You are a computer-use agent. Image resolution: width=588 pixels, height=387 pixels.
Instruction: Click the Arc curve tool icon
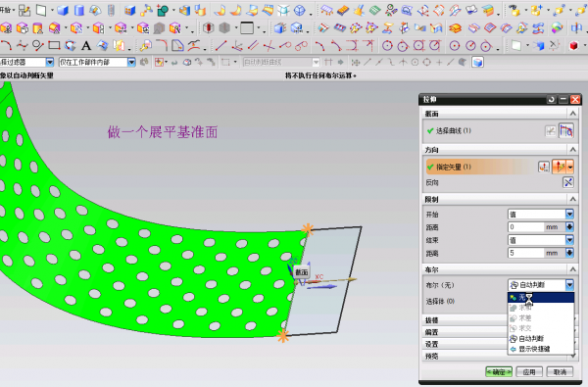tap(6, 46)
